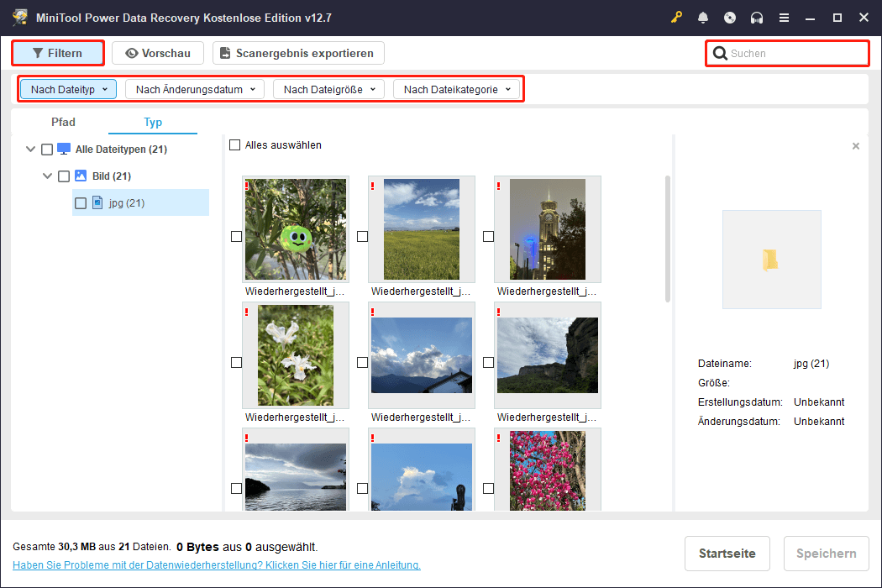Click the disc icon in title bar
882x588 pixels.
729,18
